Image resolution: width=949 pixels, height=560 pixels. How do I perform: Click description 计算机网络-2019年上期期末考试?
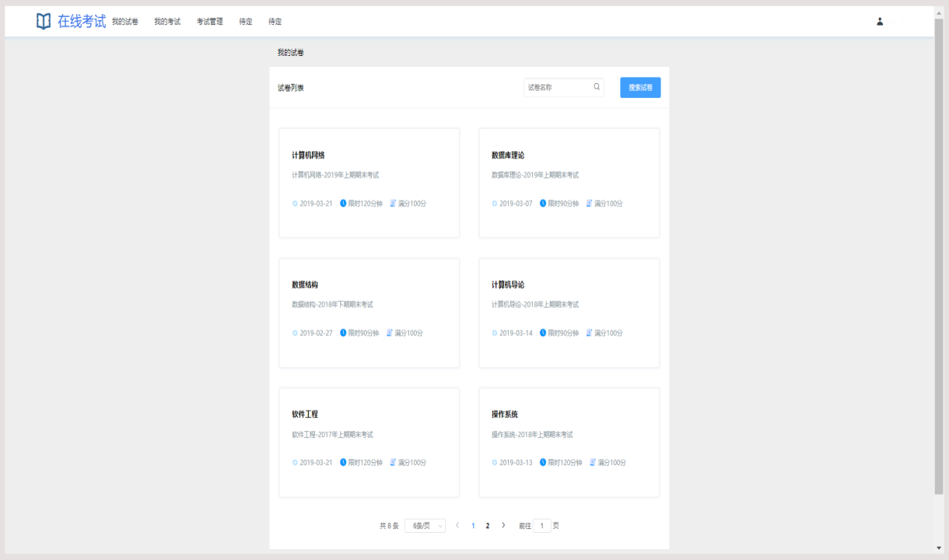point(335,175)
